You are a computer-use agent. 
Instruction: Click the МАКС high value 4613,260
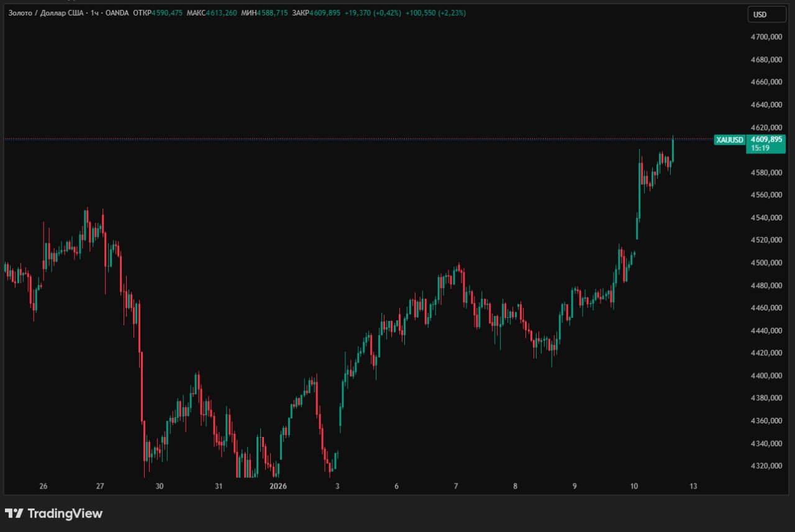(221, 12)
